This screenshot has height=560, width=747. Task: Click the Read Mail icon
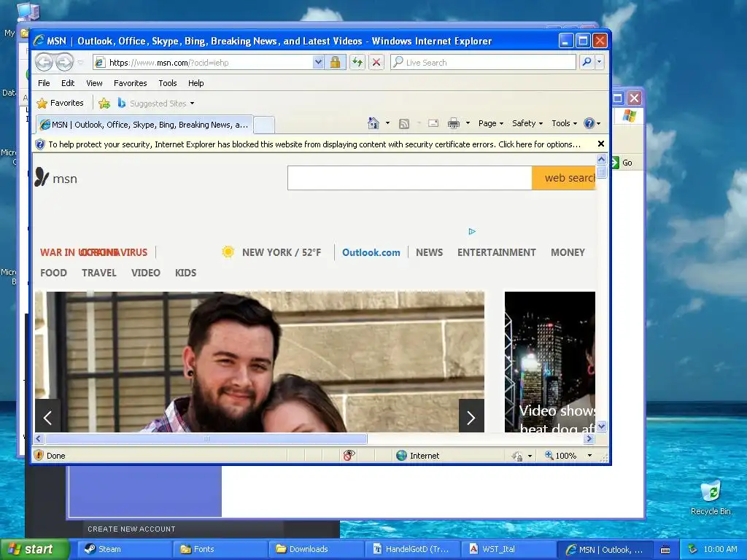(x=433, y=123)
